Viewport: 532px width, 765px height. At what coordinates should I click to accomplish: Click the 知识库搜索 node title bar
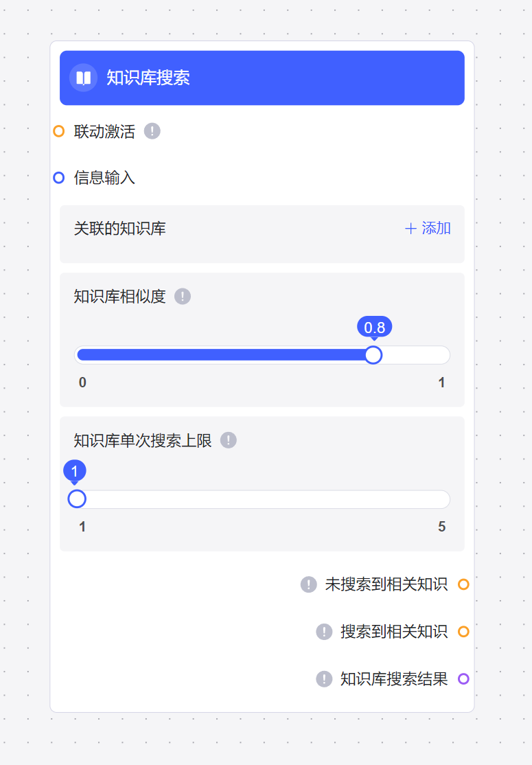pyautogui.click(x=275, y=78)
